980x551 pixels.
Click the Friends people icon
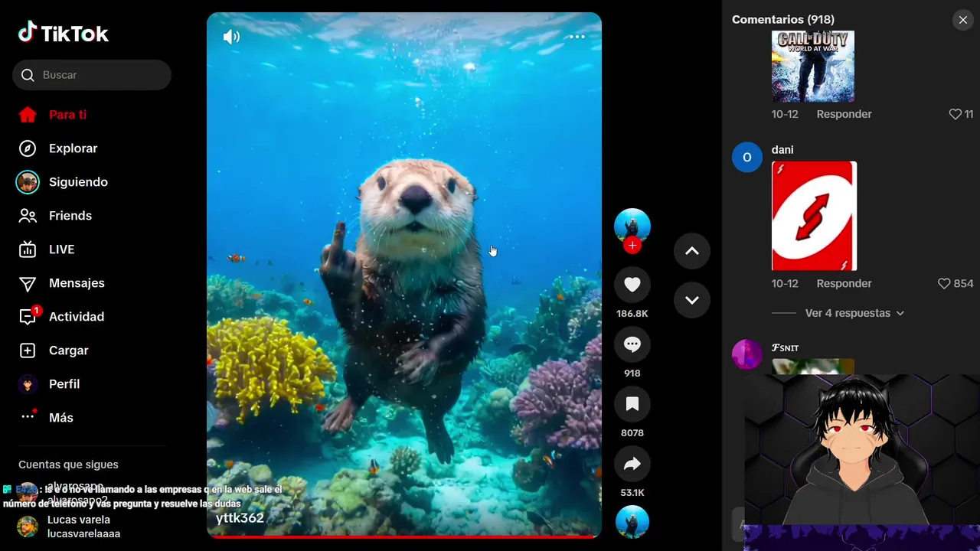click(28, 216)
